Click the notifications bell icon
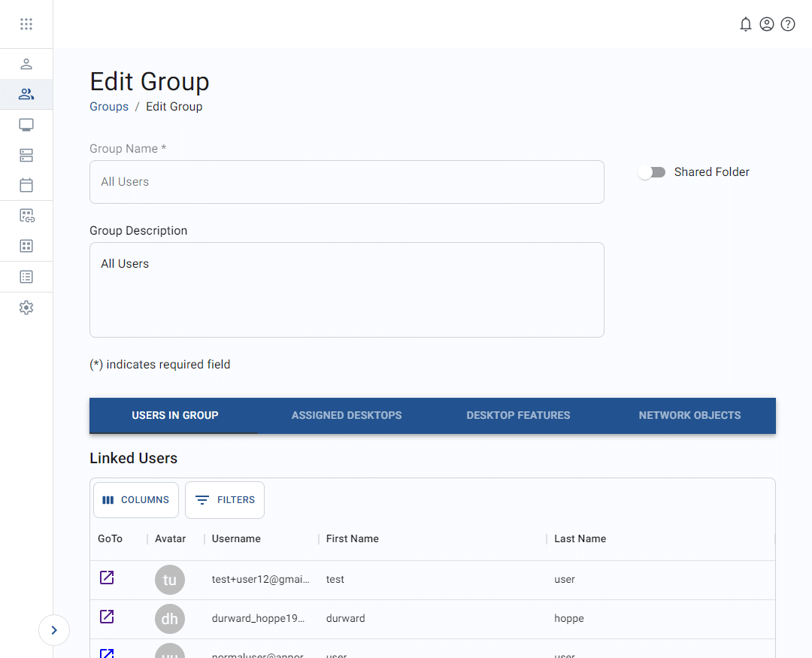The width and height of the screenshot is (812, 658). [746, 24]
